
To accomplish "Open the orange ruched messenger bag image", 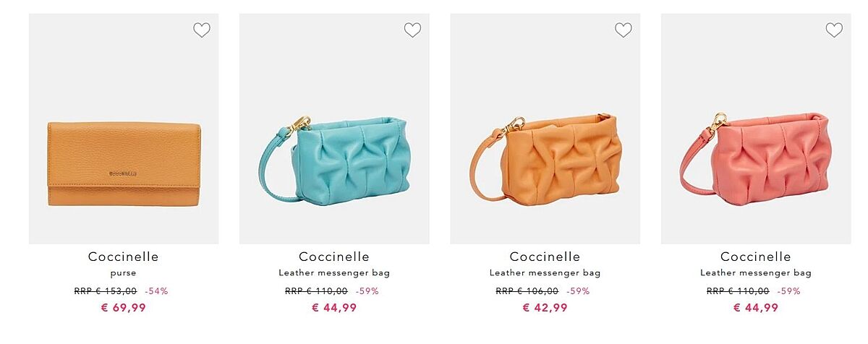I will (x=545, y=129).
